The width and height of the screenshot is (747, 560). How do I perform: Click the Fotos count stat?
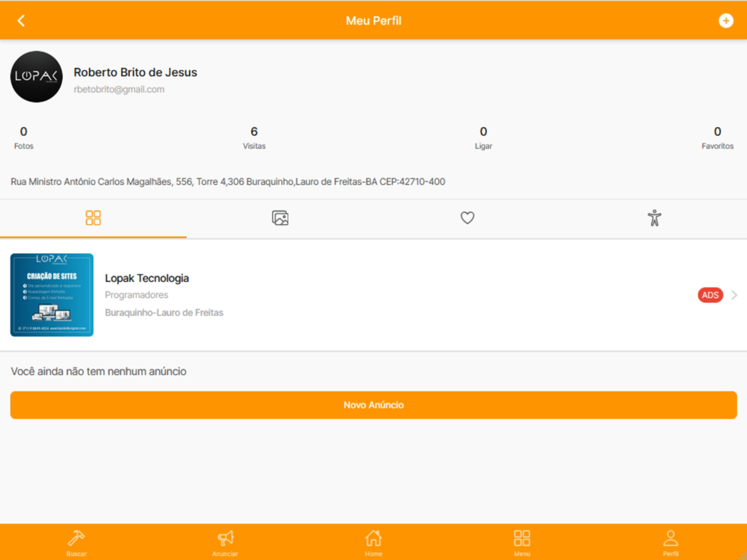click(24, 137)
